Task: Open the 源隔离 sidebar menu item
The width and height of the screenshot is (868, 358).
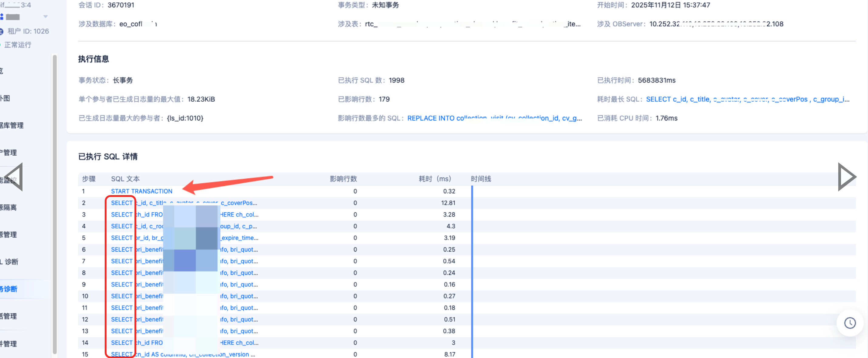Action: [x=9, y=208]
